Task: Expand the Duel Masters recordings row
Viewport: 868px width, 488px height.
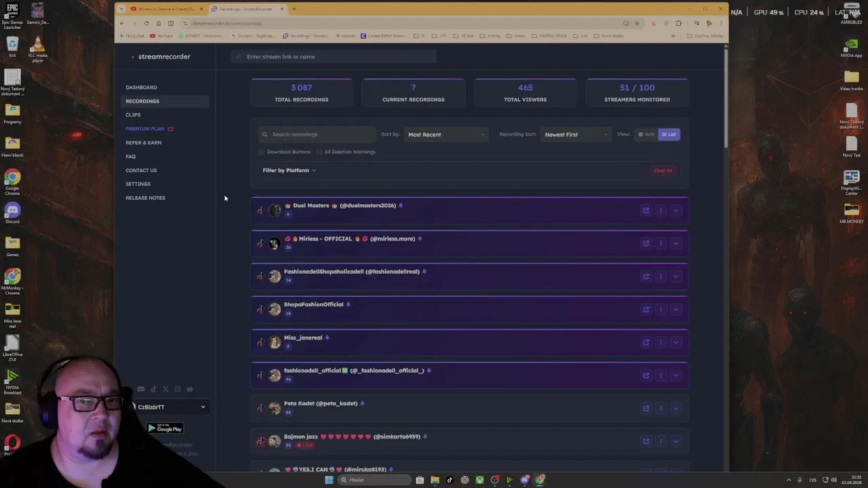Action: tap(675, 210)
